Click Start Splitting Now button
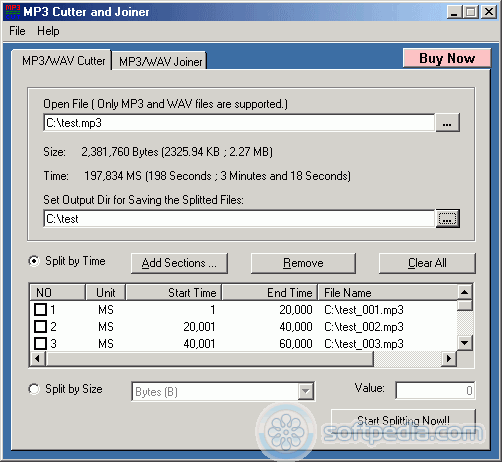502x462 pixels. pyautogui.click(x=403, y=420)
